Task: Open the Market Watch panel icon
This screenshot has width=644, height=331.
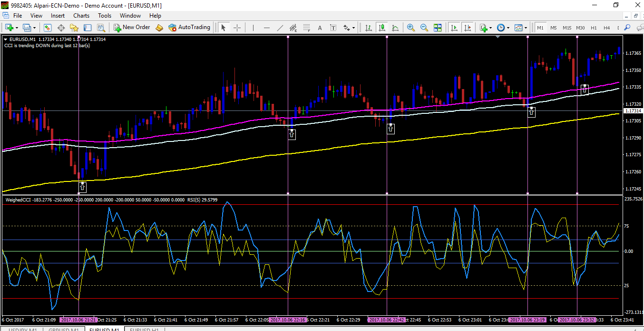Action: (x=48, y=28)
